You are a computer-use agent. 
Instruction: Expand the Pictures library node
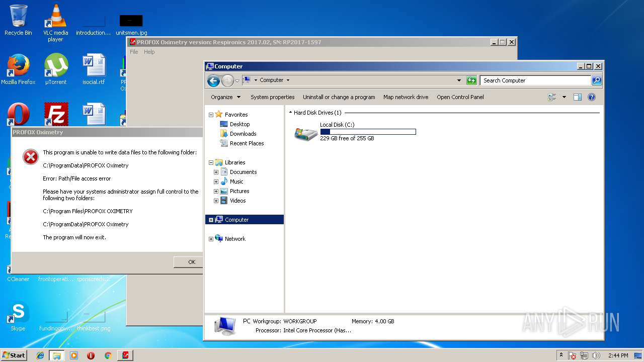click(216, 191)
